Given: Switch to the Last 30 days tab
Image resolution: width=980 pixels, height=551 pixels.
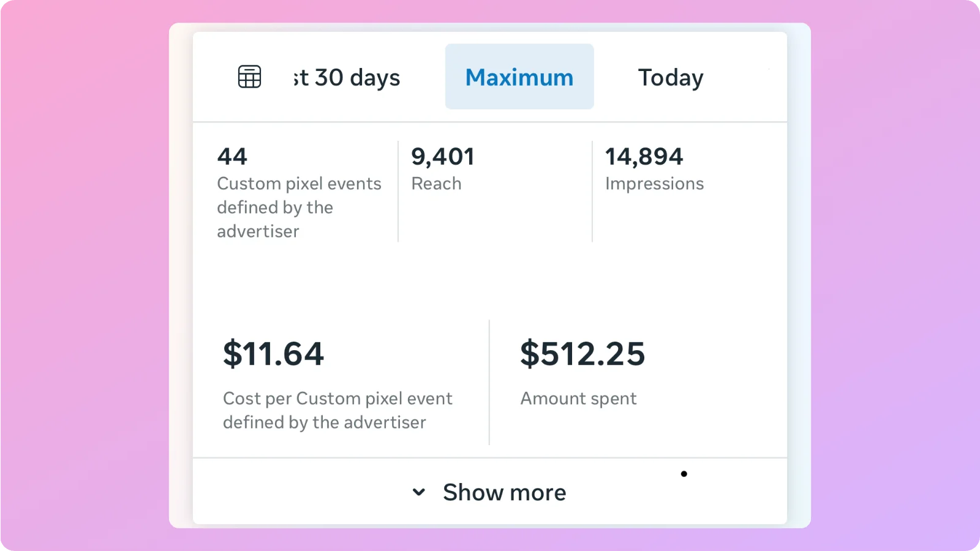Looking at the screenshot, I should click(x=346, y=77).
